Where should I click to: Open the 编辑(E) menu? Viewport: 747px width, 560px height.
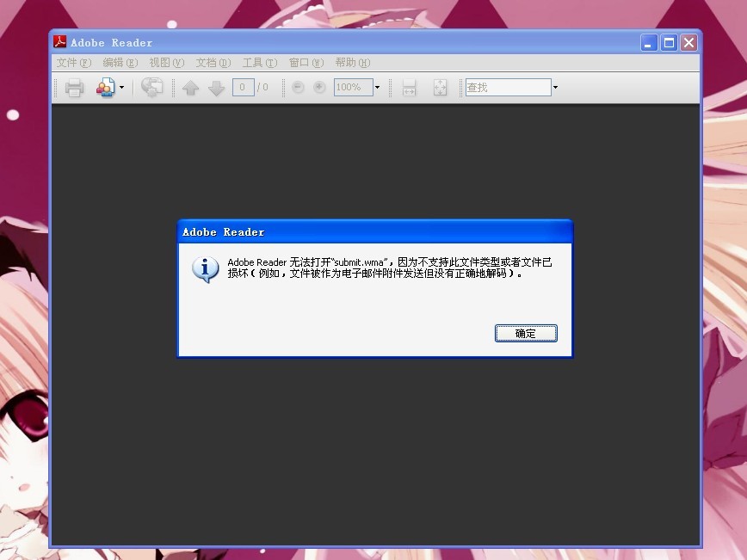[120, 63]
